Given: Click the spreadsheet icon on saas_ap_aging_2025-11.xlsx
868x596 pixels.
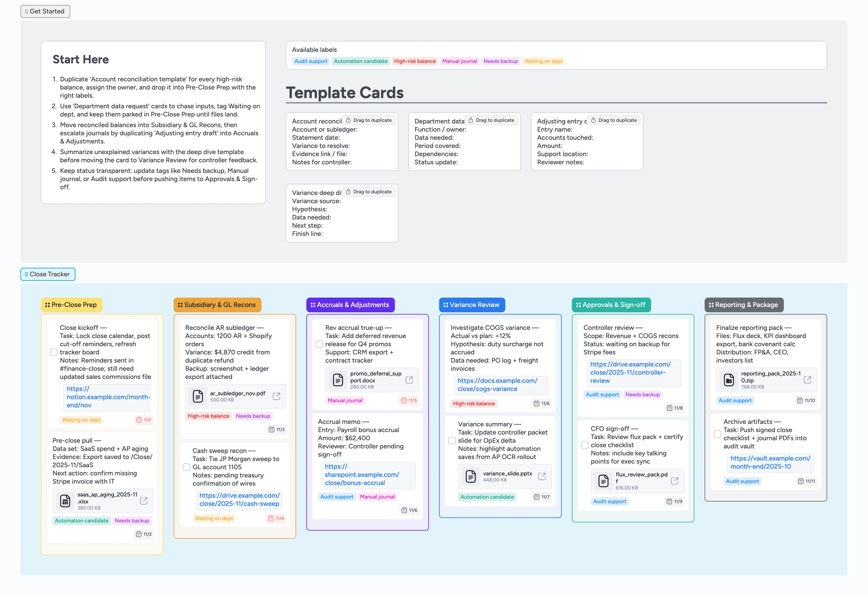Looking at the screenshot, I should [x=66, y=501].
